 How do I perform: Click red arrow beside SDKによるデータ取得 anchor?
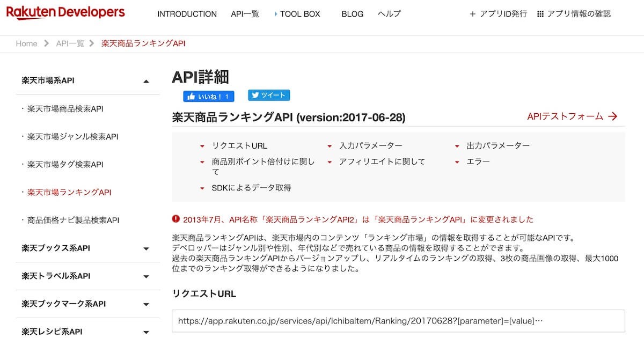(202, 188)
